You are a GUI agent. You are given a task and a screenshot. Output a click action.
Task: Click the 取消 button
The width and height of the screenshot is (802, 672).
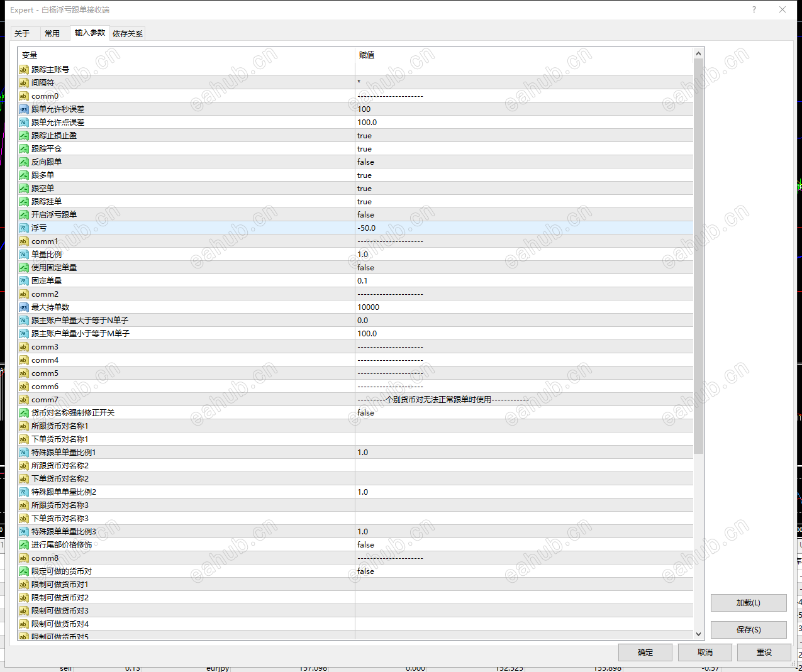[x=705, y=653]
